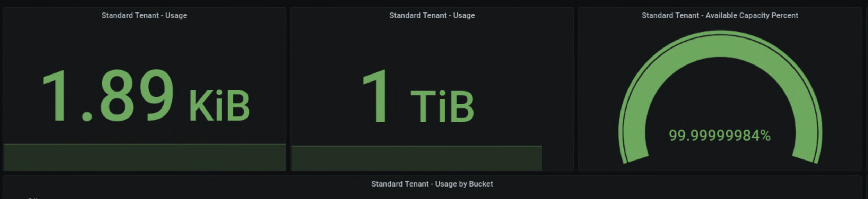
Task: Click the sparkline area under 1 TiB
Action: (x=416, y=158)
